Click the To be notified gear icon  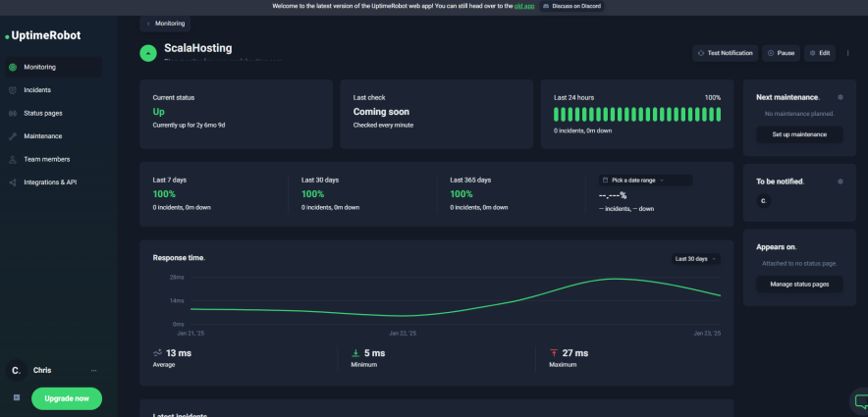coord(840,182)
